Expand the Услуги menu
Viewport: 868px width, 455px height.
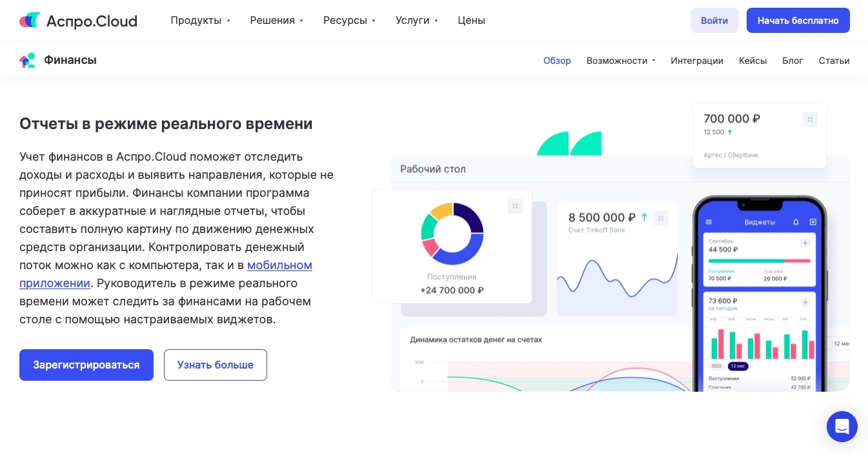416,20
